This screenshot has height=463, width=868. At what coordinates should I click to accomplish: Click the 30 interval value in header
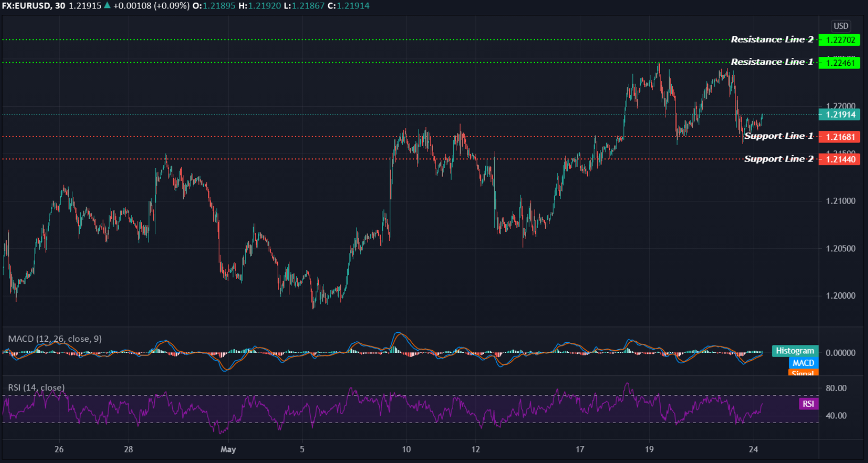pos(60,6)
